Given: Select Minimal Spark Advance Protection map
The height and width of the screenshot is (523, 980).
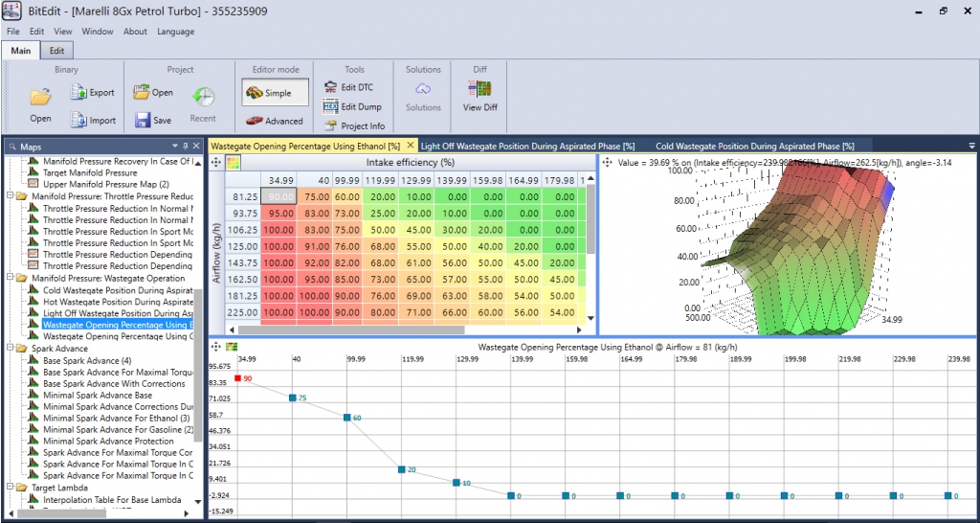Looking at the screenshot, I should [x=109, y=441].
